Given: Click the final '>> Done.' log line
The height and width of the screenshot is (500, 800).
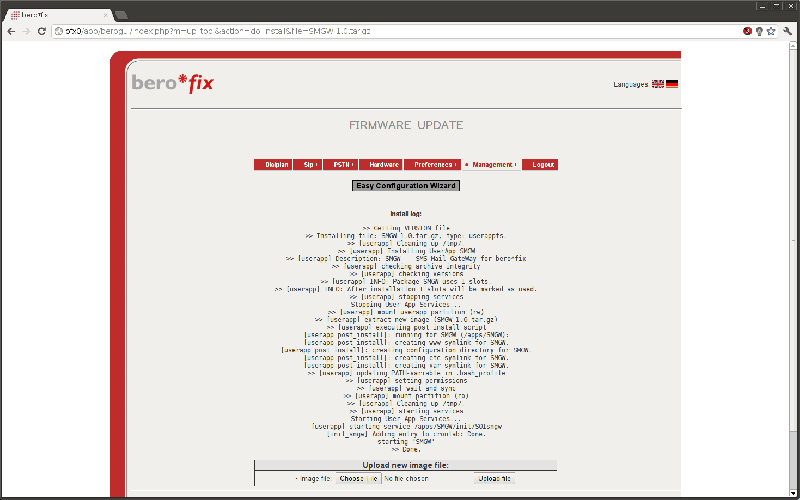Looking at the screenshot, I should pyautogui.click(x=406, y=449).
